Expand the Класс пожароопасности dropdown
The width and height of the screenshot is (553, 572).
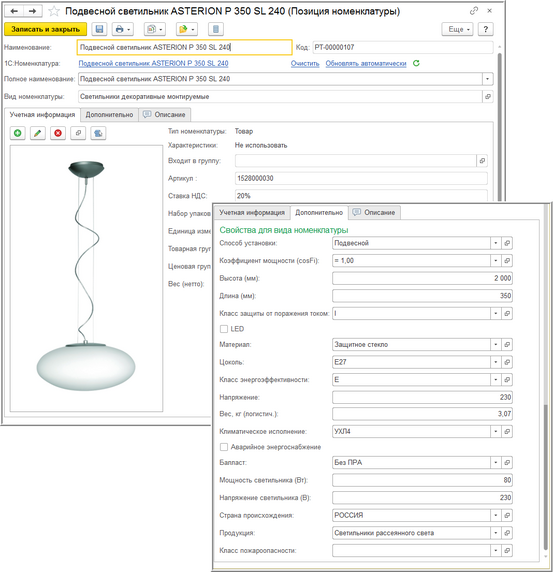[x=496, y=550]
